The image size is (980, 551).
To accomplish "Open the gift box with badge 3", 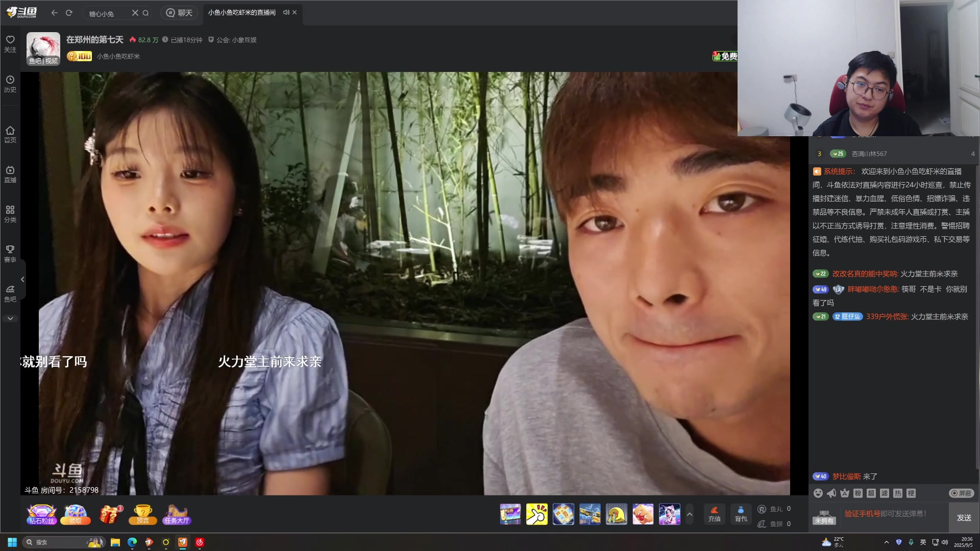I will pyautogui.click(x=110, y=514).
